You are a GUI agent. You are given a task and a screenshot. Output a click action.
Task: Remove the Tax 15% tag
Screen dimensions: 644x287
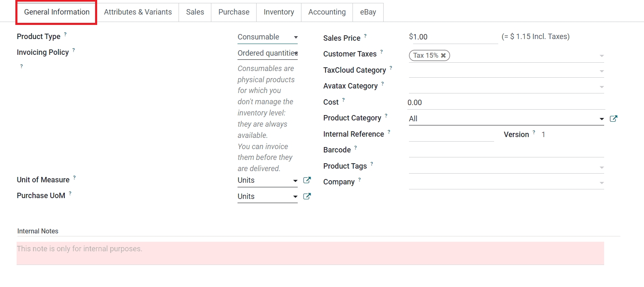pyautogui.click(x=443, y=55)
